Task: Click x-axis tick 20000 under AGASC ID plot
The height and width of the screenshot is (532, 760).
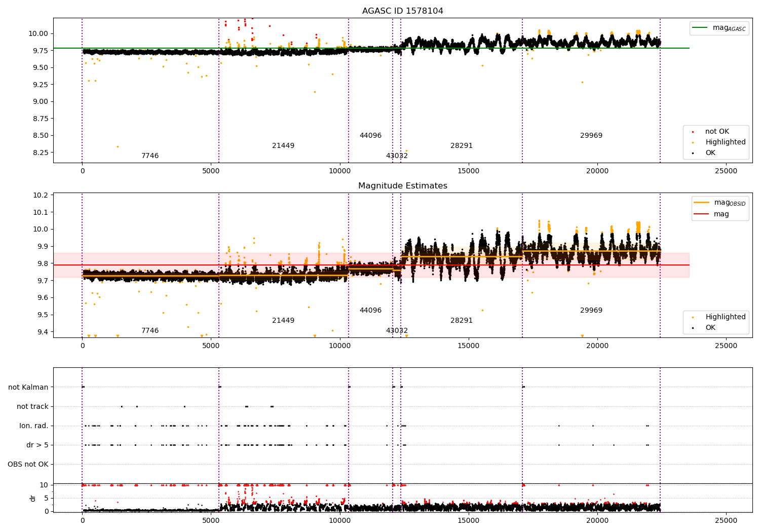Action: (x=597, y=171)
